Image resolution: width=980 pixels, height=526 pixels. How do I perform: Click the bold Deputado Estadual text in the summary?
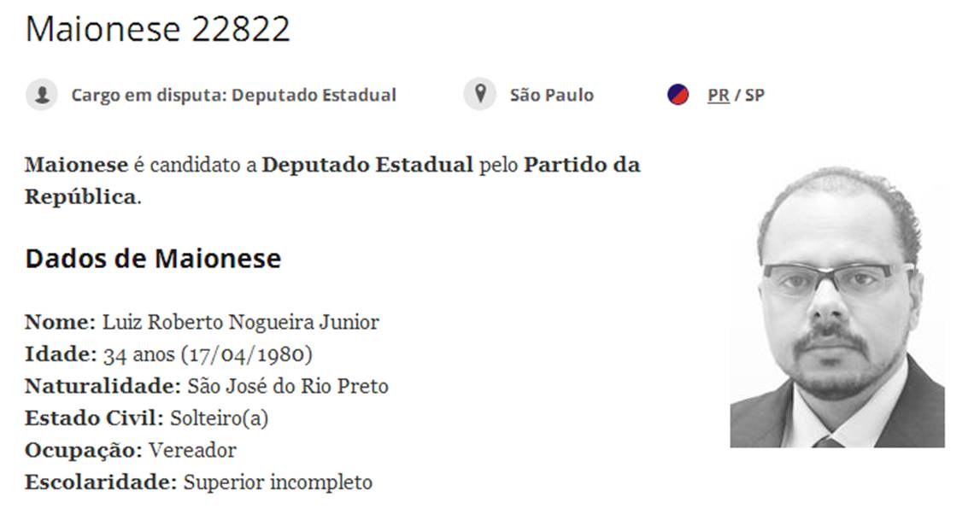pyautogui.click(x=367, y=165)
